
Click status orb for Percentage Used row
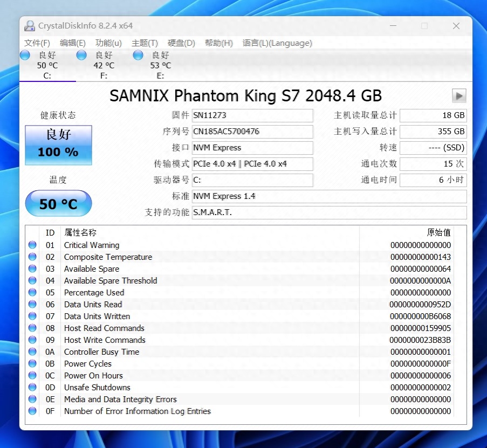tap(32, 292)
